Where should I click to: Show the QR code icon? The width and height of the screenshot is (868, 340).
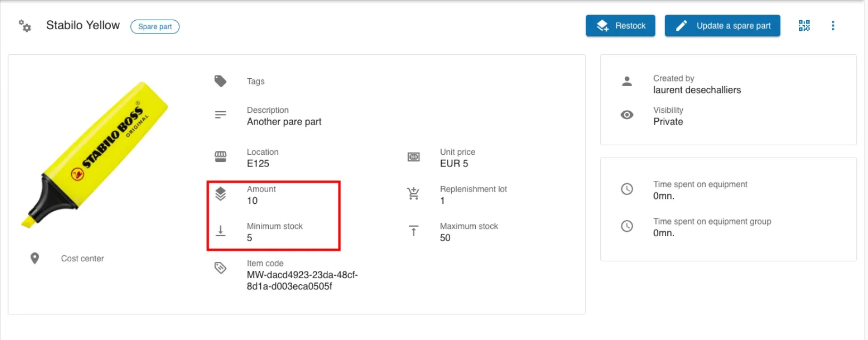804,26
